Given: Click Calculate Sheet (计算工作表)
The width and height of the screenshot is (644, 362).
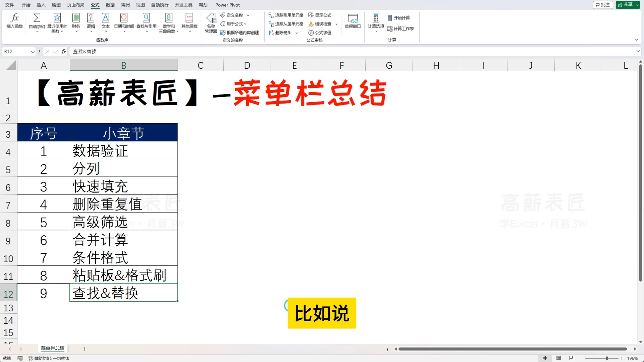Looking at the screenshot, I should pyautogui.click(x=400, y=28).
